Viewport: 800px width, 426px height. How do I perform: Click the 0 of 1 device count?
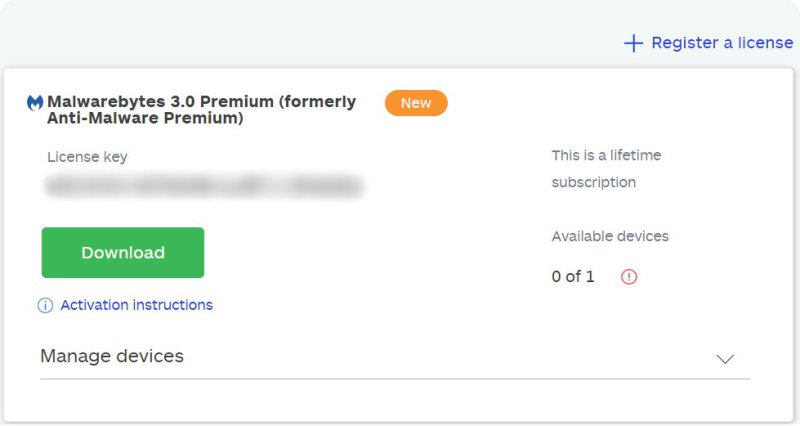[573, 277]
